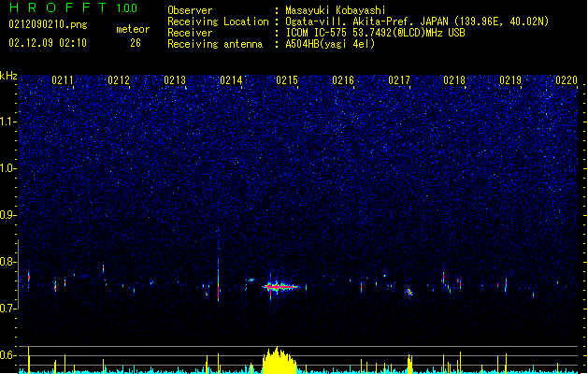Screen dimensions: 588x374
Task: Select observer name Masayuki Kobayashi
Action: point(336,10)
